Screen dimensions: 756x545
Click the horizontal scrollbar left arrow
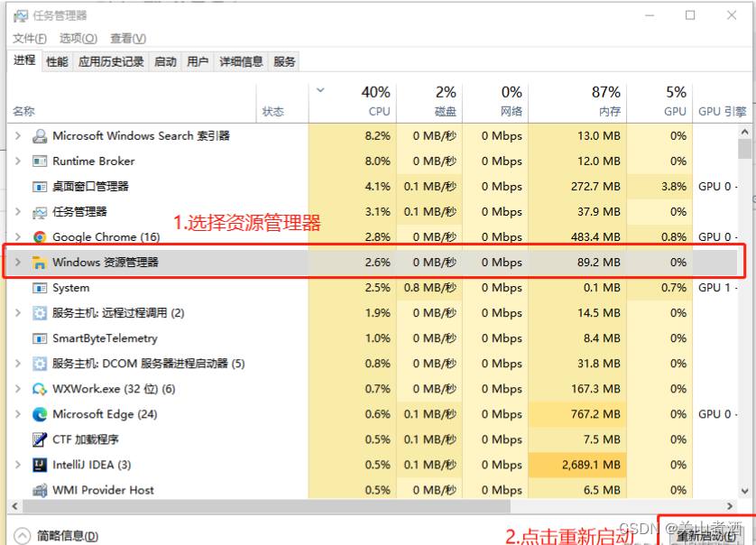pos(15,506)
